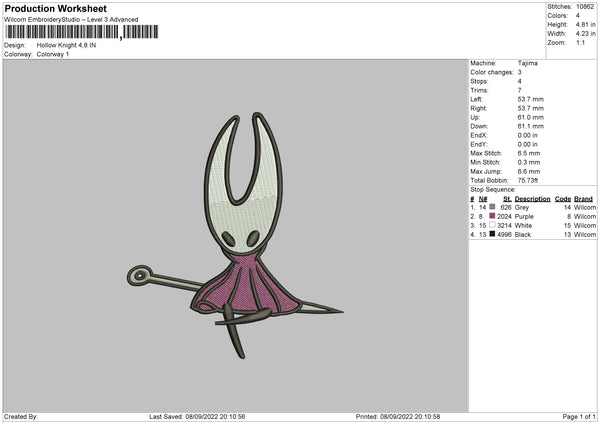The height and width of the screenshot is (424, 600).
Task: Click the 'Printed: 08/09/2022 20:10:58' text
Action: 398,416
